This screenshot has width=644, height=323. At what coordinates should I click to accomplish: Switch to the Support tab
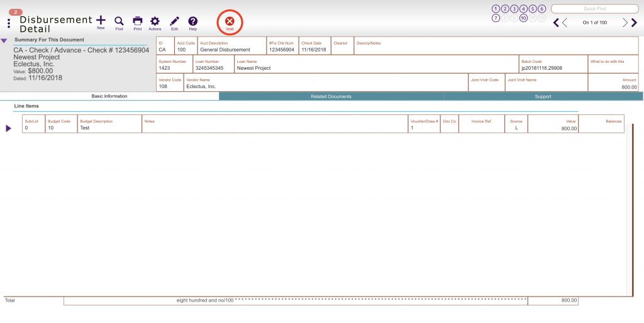click(543, 96)
